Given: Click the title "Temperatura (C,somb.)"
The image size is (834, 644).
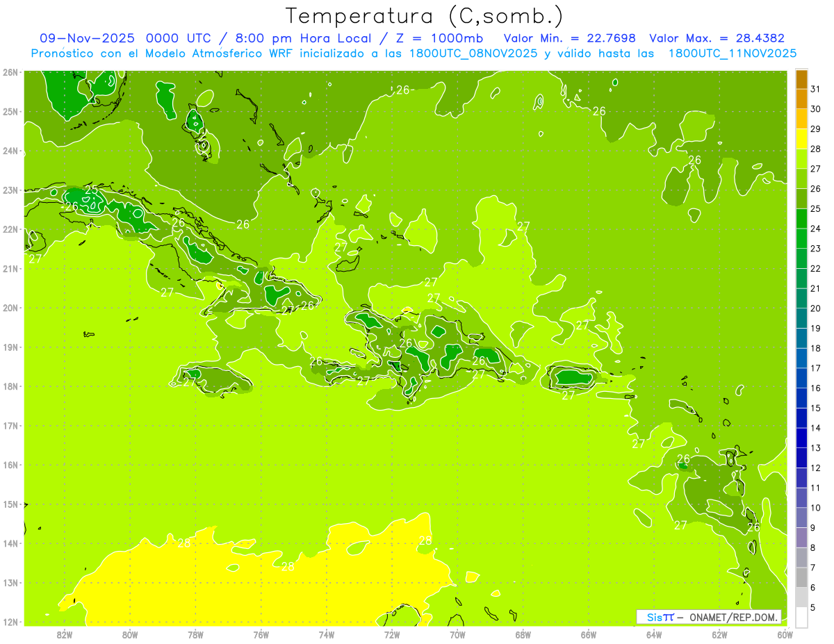Looking at the screenshot, I should pos(424,16).
